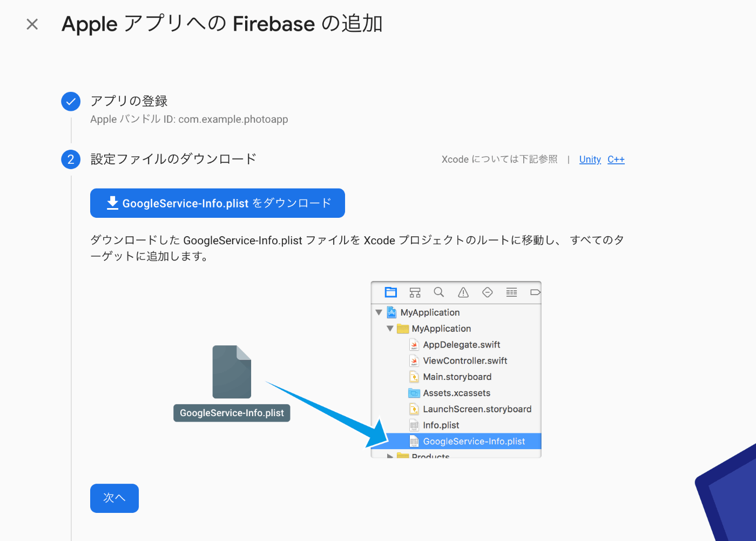Select Info.plist in the file tree
Viewport: 756px width, 541px height.
coord(441,426)
